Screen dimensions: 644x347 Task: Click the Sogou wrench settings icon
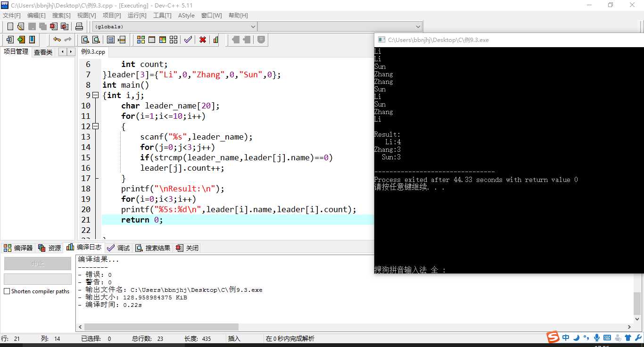[x=638, y=338]
